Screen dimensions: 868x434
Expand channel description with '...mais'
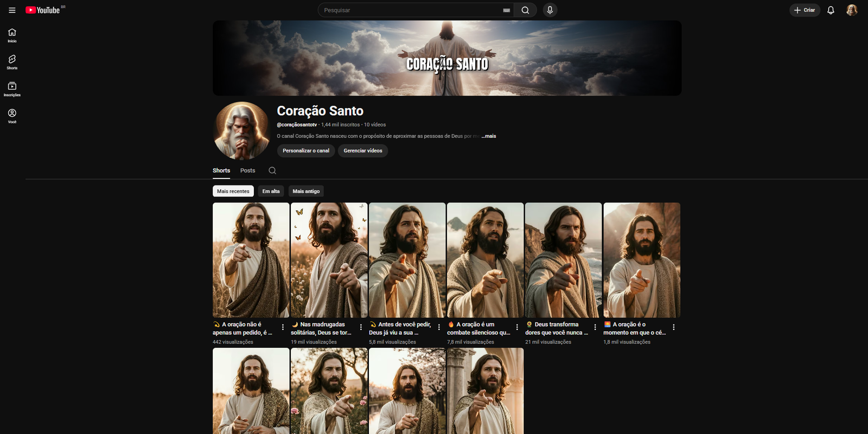(x=489, y=136)
